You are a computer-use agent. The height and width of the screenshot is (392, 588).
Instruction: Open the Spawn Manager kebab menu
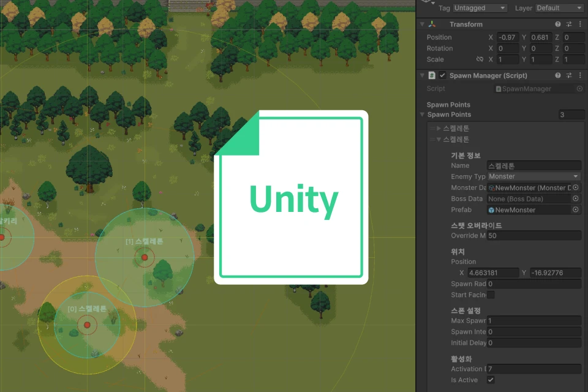tap(580, 75)
